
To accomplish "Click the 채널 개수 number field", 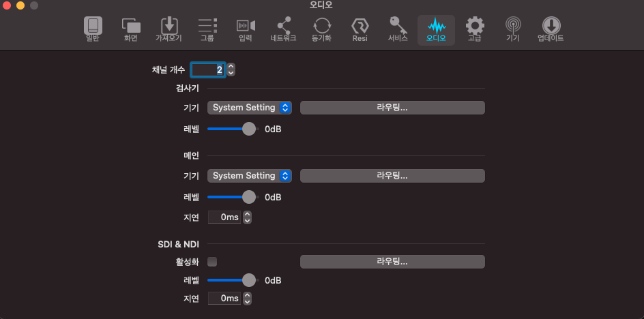I will pos(208,70).
